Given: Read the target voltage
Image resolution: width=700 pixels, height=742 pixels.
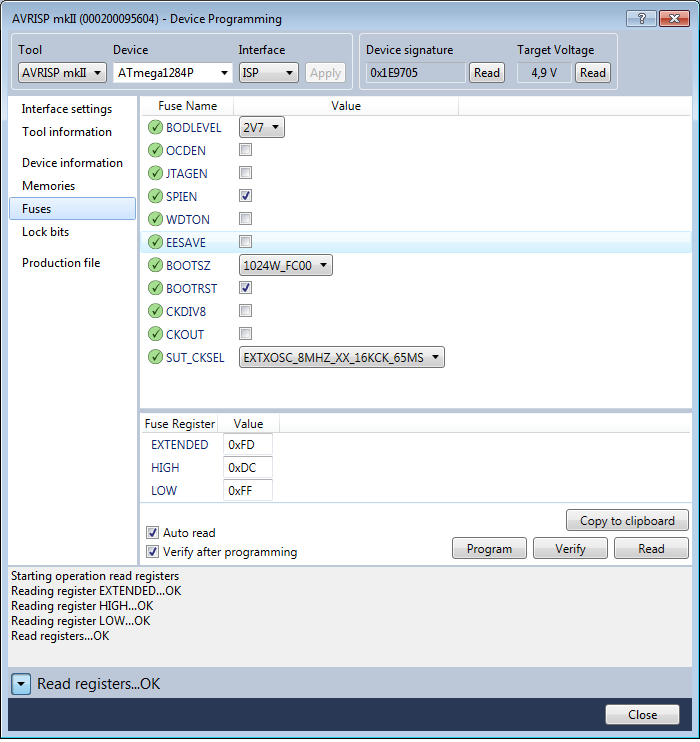Looking at the screenshot, I should tap(592, 72).
